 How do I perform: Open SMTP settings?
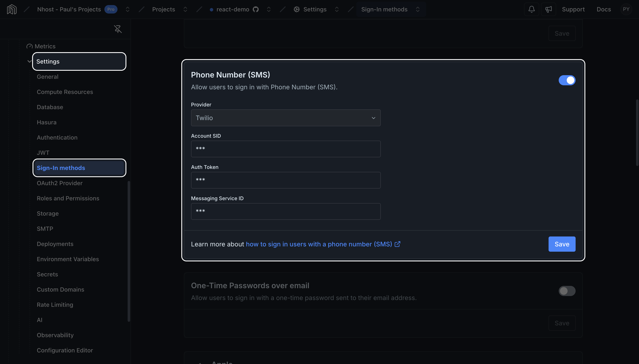45,229
